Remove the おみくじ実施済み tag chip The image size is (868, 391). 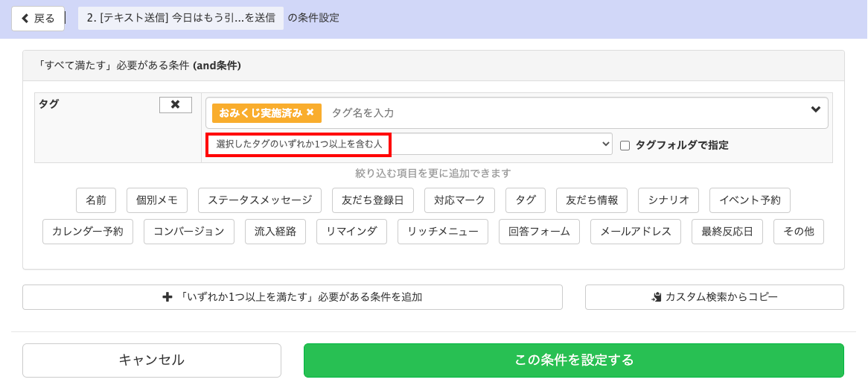[310, 112]
